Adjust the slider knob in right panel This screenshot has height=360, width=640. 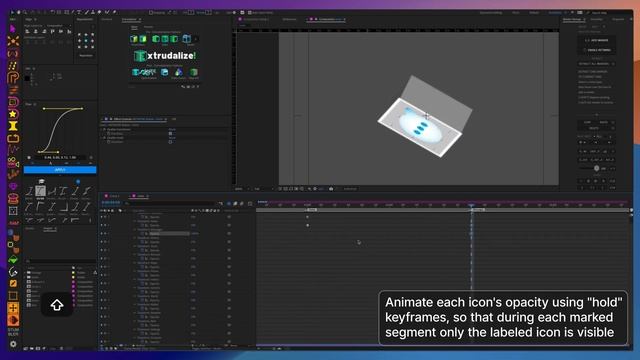[x=596, y=168]
